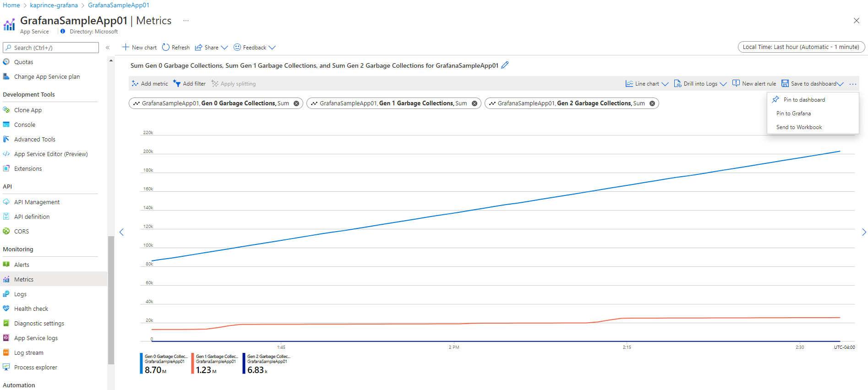Click the GrafanaSampleApp01 breadcrumb link
The width and height of the screenshot is (868, 390).
coord(119,5)
